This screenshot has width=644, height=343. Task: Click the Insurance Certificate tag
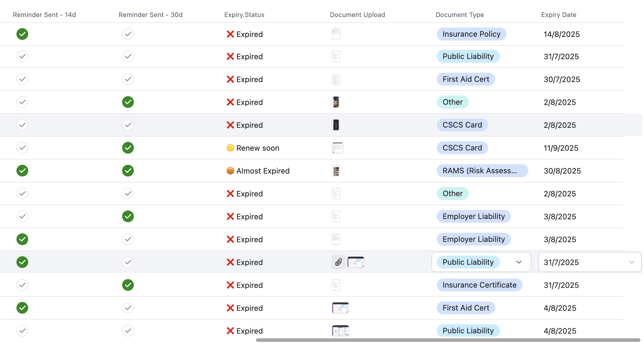tap(479, 285)
